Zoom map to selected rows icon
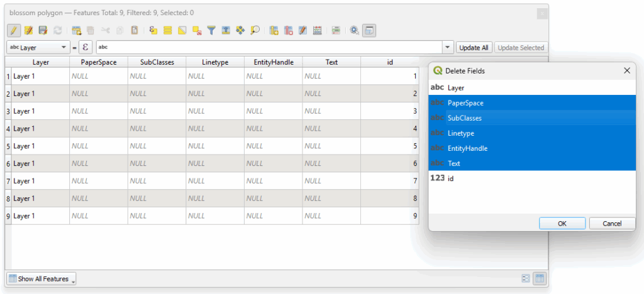Screen dimensions: 644x294 255,30
